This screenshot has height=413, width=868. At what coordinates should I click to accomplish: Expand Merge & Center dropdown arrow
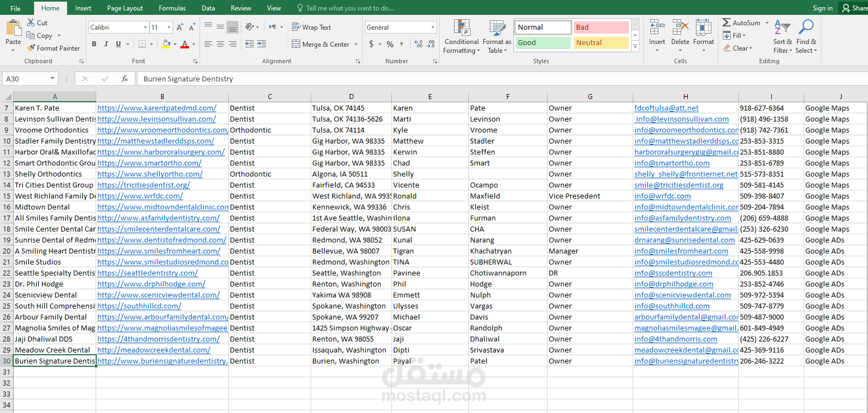click(x=356, y=44)
